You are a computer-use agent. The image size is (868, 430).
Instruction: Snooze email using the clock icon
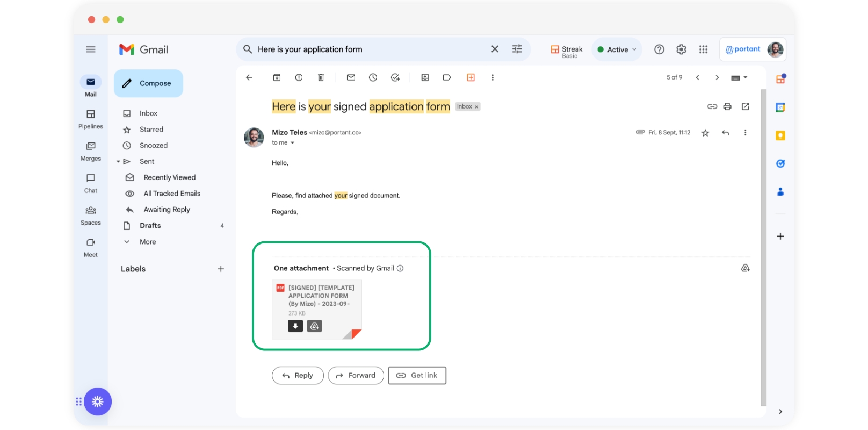coord(373,77)
